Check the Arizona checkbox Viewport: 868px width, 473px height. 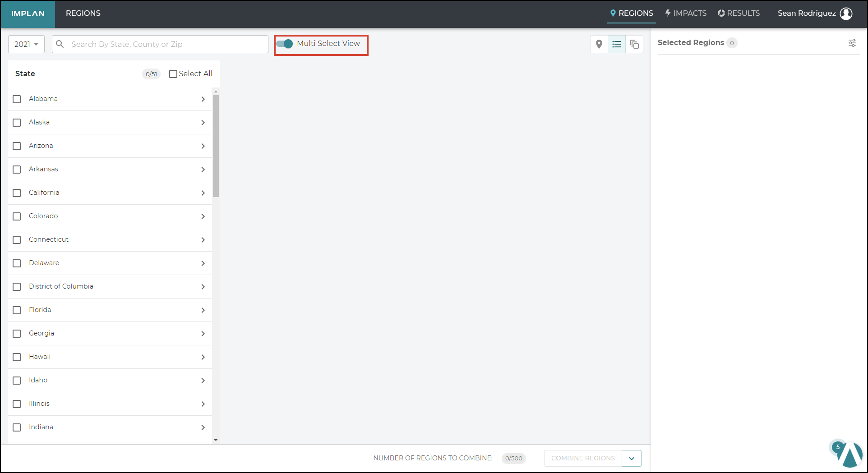coord(17,146)
